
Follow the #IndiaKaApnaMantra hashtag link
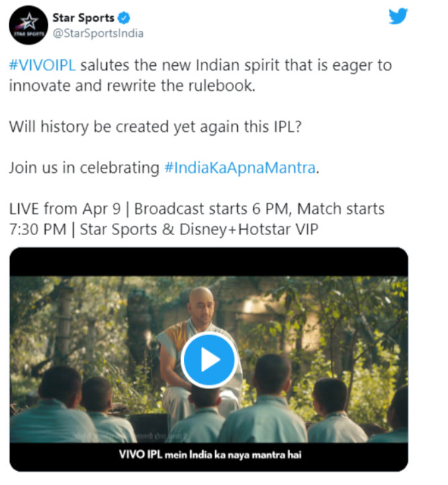[x=239, y=168]
